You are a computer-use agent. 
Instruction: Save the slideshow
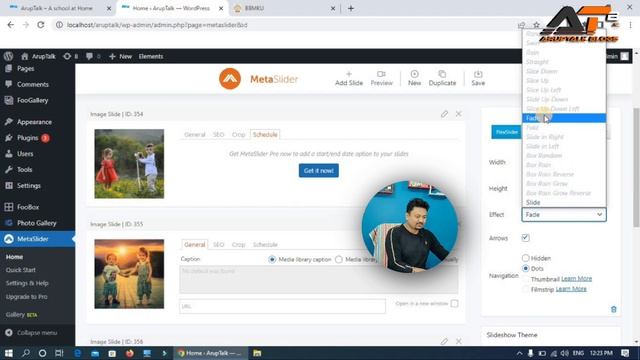click(x=478, y=78)
